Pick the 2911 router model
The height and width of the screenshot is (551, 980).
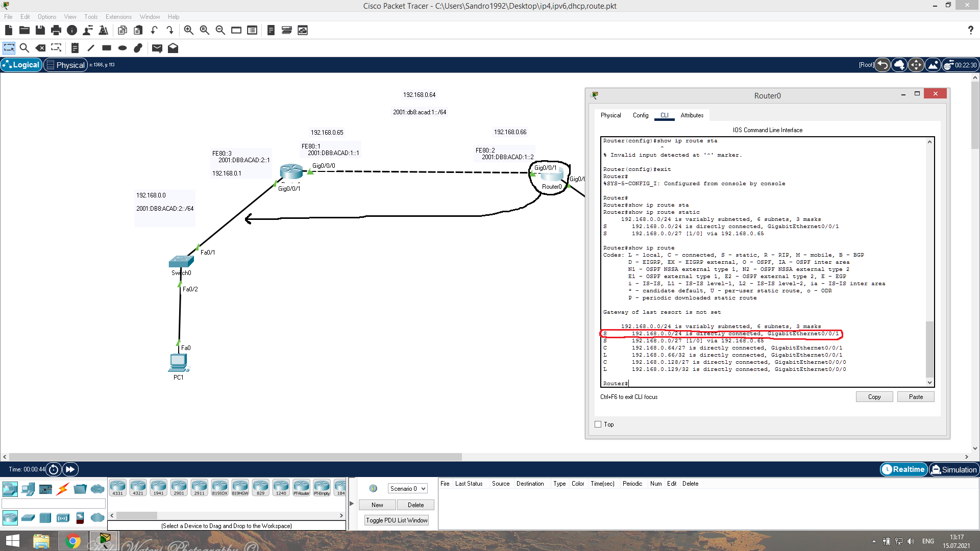199,487
